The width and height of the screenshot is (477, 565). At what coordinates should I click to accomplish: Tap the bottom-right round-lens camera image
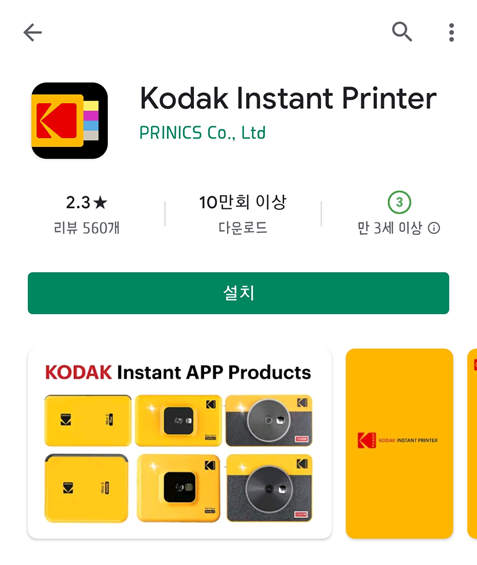(x=269, y=488)
